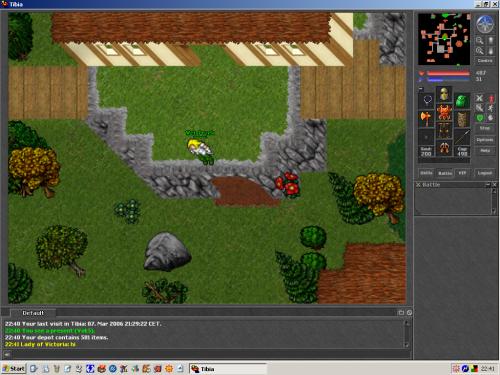The image size is (500, 375).
Task: Click the chat console scrollbar down arrow
Action: [407, 345]
